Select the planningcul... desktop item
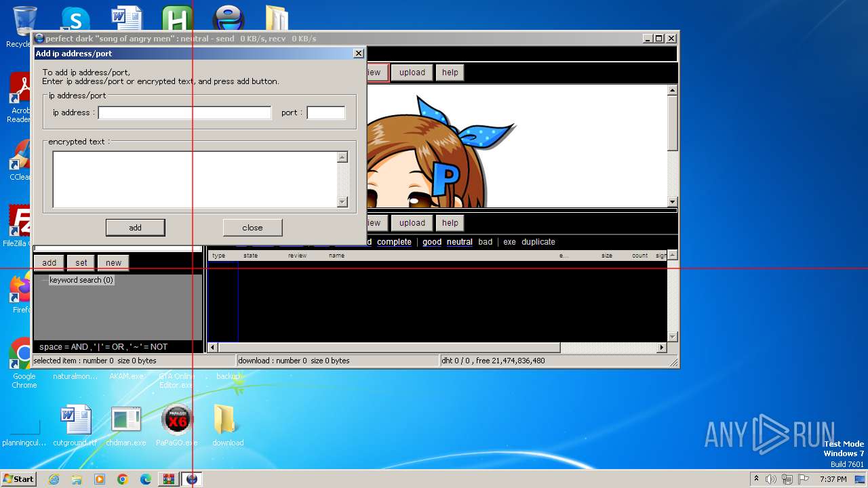Screen dimensions: 868x488 [24, 432]
